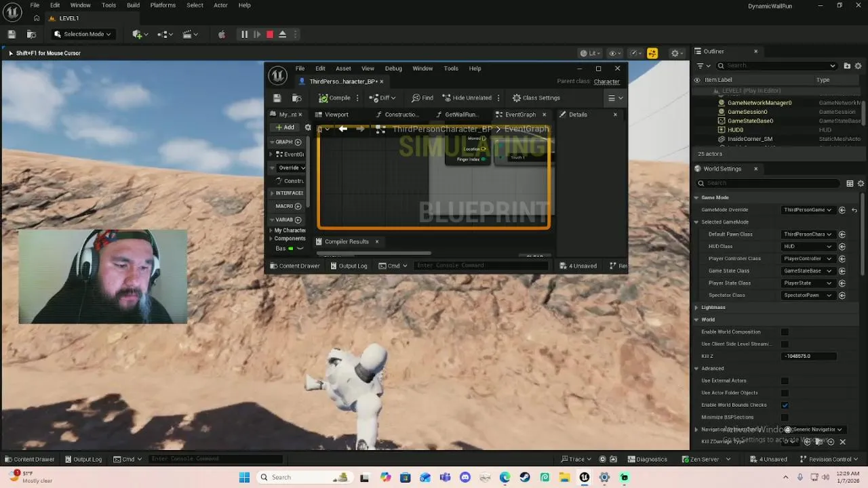868x488 pixels.
Task: Open the Selection Mode dropdown
Action: (83, 34)
